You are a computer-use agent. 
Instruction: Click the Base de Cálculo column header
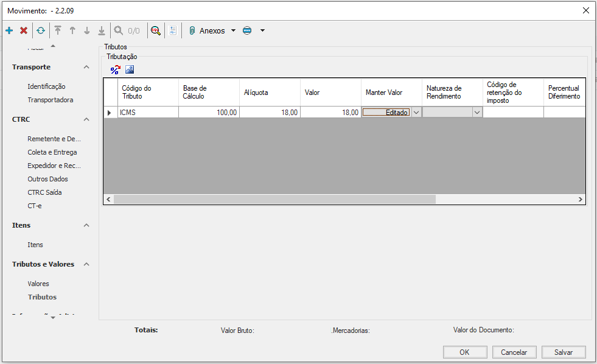(209, 92)
